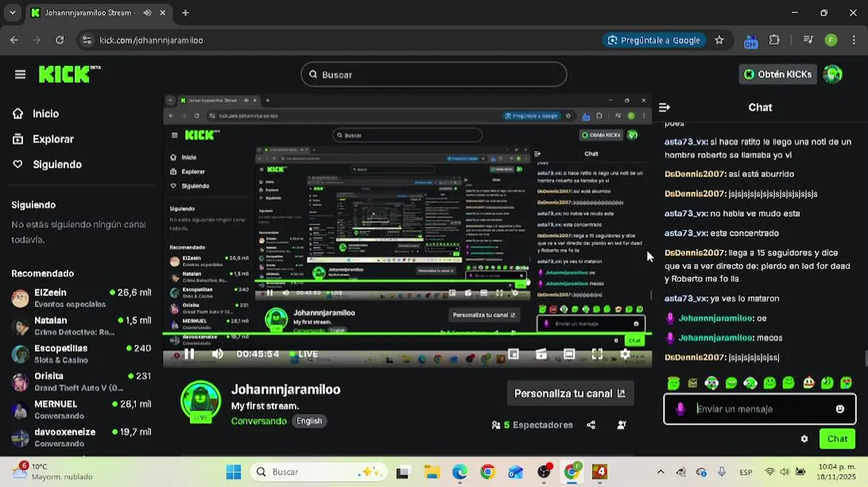868x487 pixels.
Task: Click asta73_vx username on 'esta concentrado'
Action: click(685, 233)
